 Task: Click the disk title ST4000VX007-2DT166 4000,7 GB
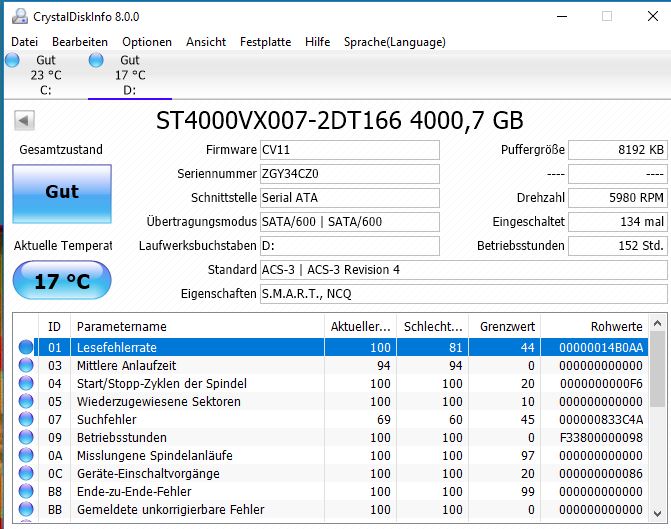(x=339, y=120)
